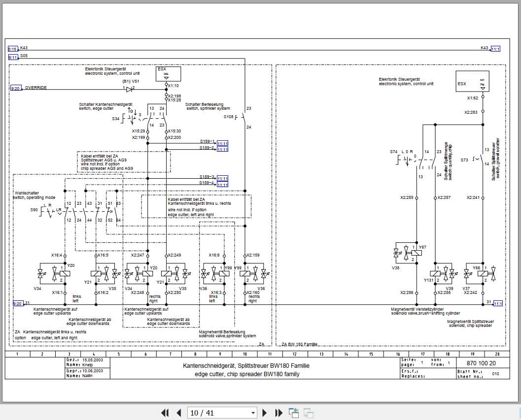The width and height of the screenshot is (521, 420).
Task: Click the right ESX control unit box
Action: tap(472, 81)
